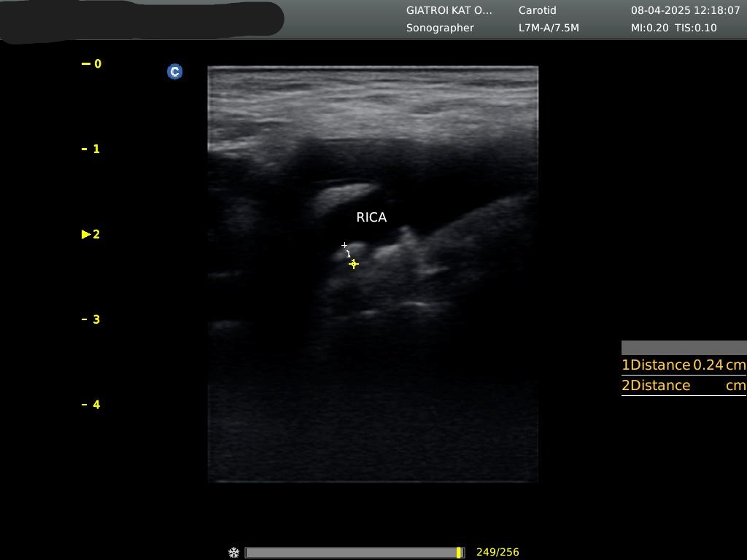Viewport: 747px width, 560px height.
Task: Select the yellow active caliper cross
Action: [x=354, y=264]
